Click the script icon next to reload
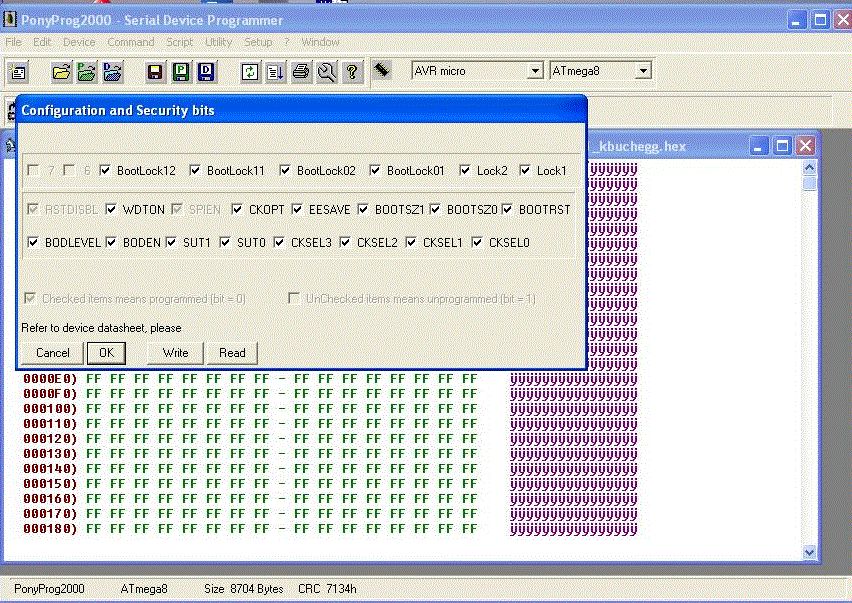This screenshot has width=852, height=603. [x=275, y=72]
